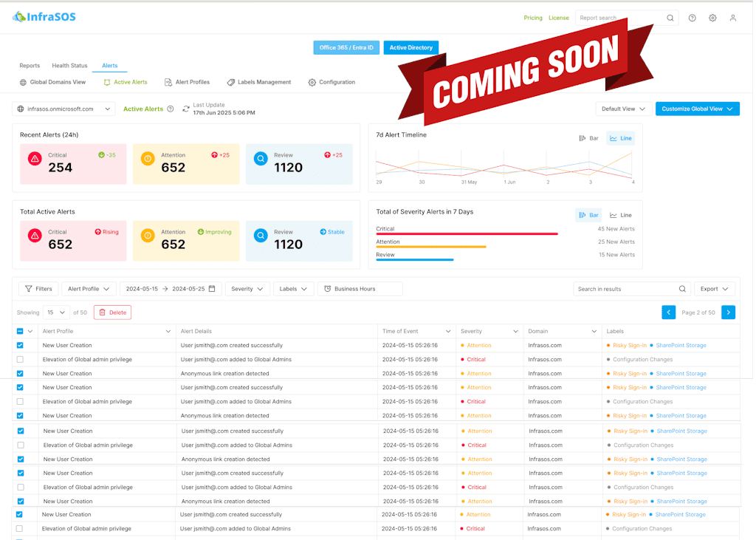Open the user account profile icon
Image resolution: width=756 pixels, height=540 pixels.
733,18
